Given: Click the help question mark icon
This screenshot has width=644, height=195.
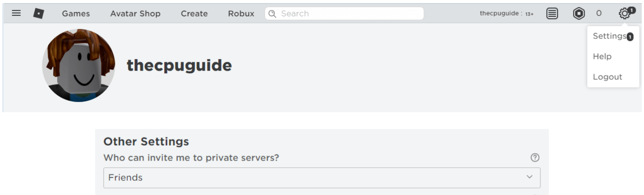Looking at the screenshot, I should (535, 157).
